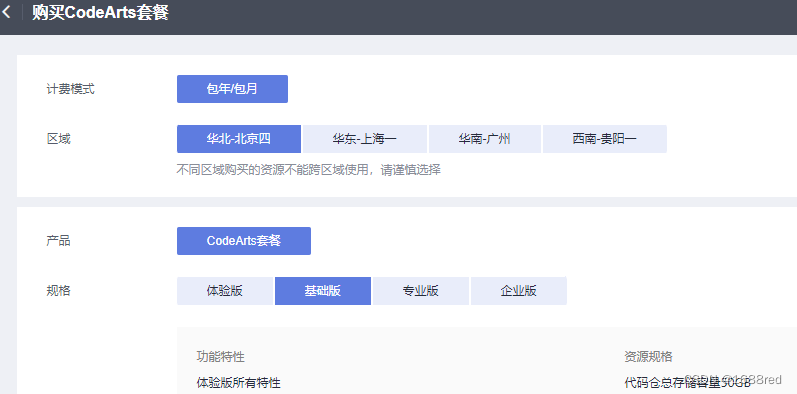This screenshot has width=797, height=394.
Task: Click the 区域 label
Action: pos(58,139)
